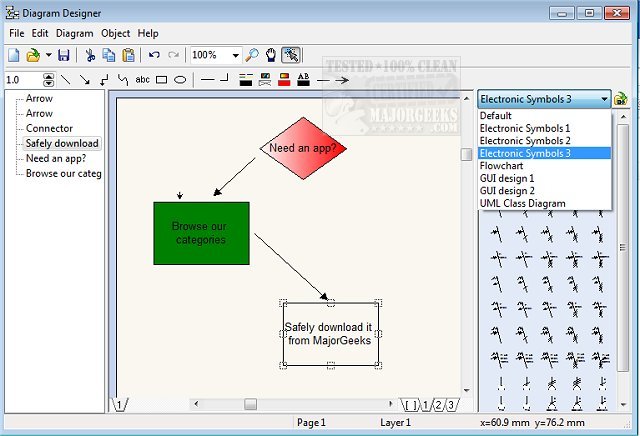The image size is (640, 436).
Task: Open template file icon beside combo box
Action: [x=620, y=99]
